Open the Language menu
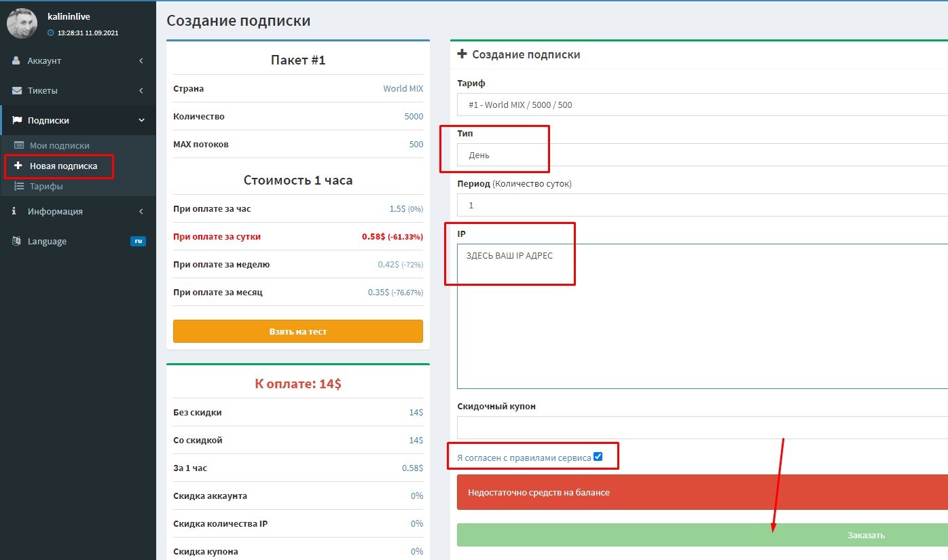 click(78, 241)
